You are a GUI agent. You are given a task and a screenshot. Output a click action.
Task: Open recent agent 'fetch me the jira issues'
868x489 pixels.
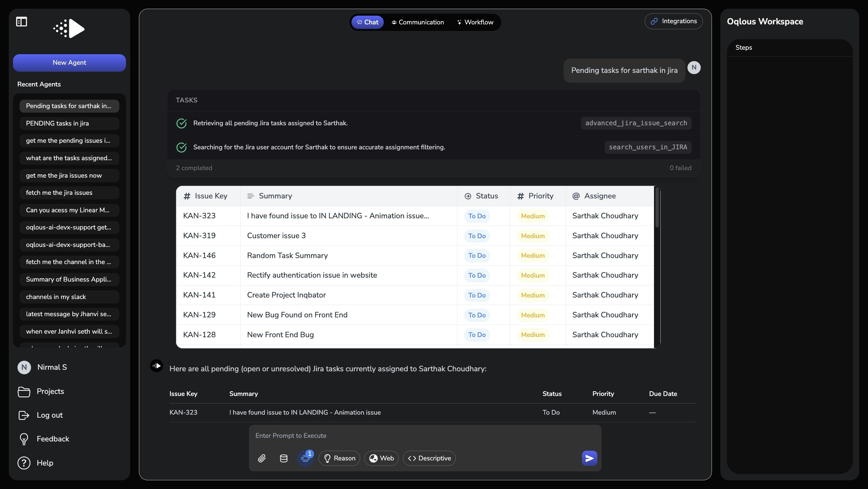click(x=69, y=193)
